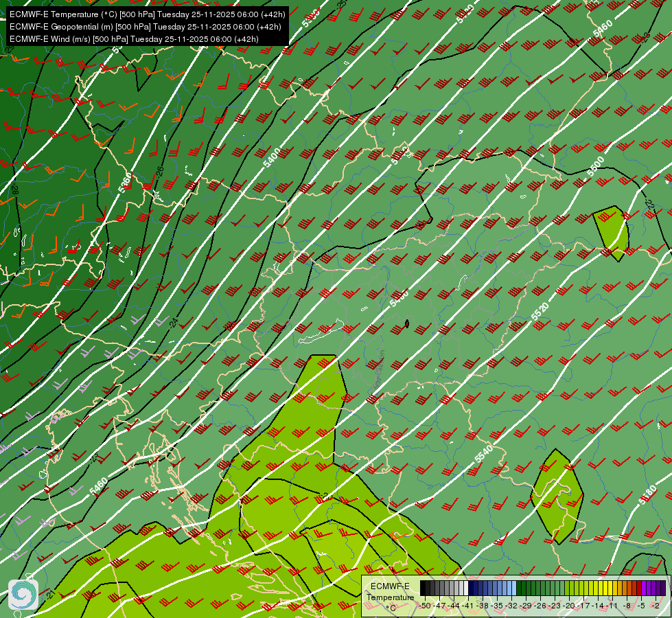Click the -17 legend scale value
The image size is (672, 618).
[x=583, y=606]
